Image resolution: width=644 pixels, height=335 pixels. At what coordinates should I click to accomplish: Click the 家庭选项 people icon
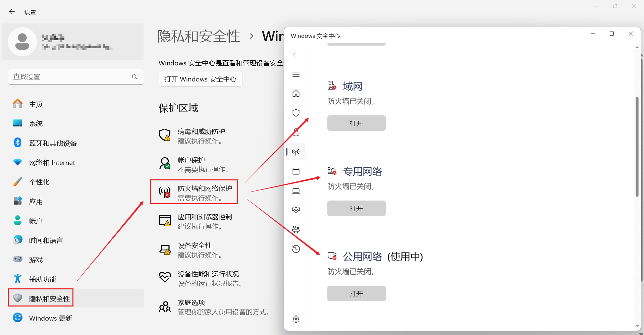click(x=165, y=306)
